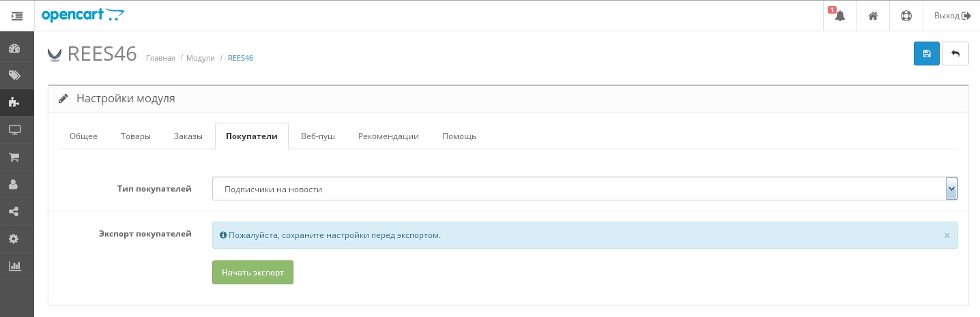Open the system gear icon in sidebar
This screenshot has width=980, height=317.
tap(14, 239)
